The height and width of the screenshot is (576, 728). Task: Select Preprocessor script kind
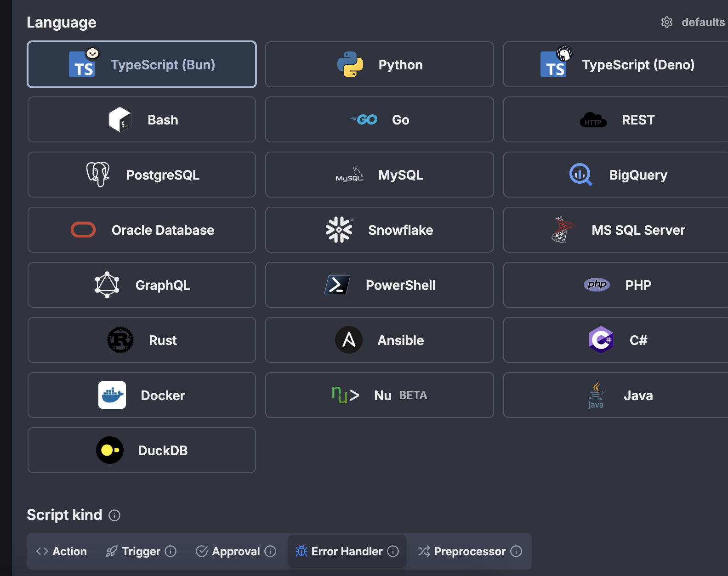(470, 551)
